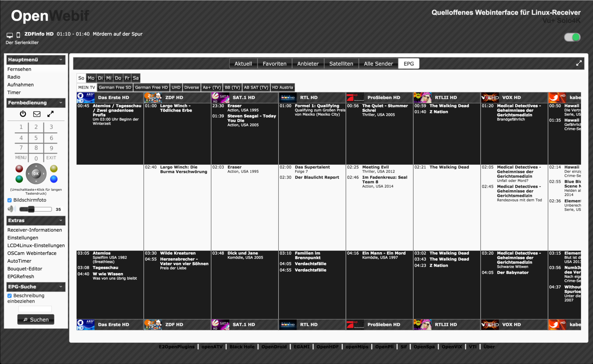The height and width of the screenshot is (364, 593).
Task: Uncheck the Bildschirmfoto checkbox
Action: pos(10,200)
